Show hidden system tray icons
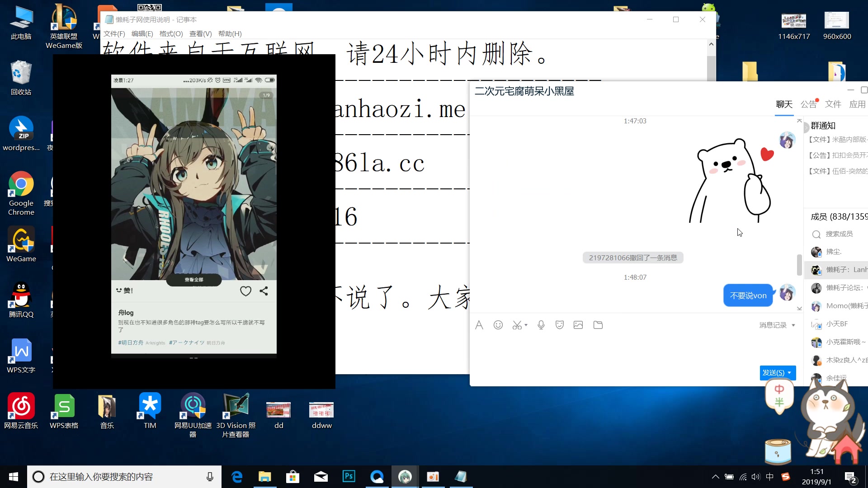This screenshot has width=868, height=488. [x=715, y=477]
